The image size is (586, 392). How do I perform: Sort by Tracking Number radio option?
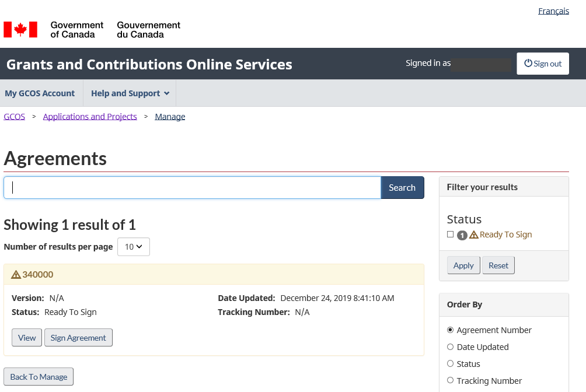click(450, 381)
